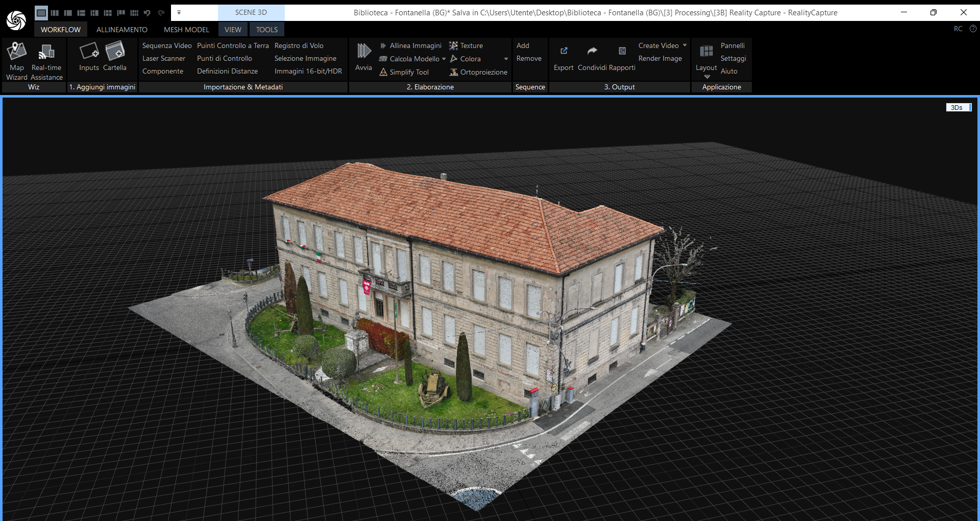Click the Render Image button
This screenshot has width=980, height=521.
[x=660, y=58]
